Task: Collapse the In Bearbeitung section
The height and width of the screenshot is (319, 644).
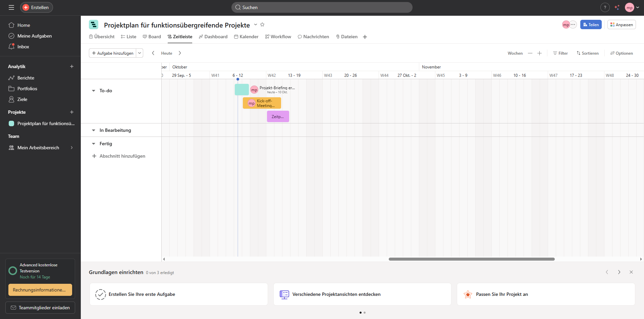Action: [94, 130]
